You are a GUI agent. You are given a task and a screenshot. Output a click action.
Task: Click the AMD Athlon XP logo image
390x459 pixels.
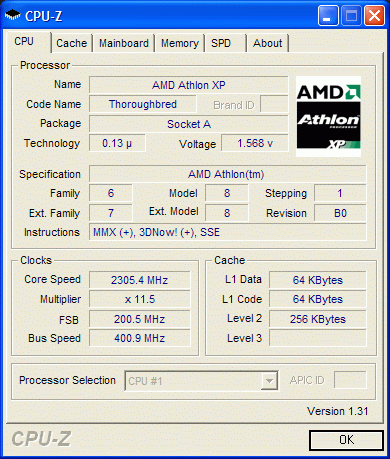click(328, 116)
